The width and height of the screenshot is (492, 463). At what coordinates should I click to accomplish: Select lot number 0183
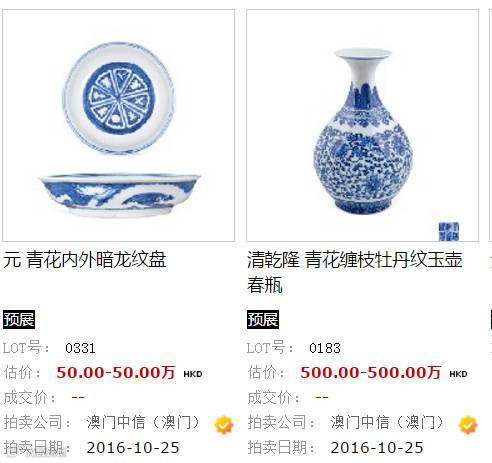[x=325, y=348]
